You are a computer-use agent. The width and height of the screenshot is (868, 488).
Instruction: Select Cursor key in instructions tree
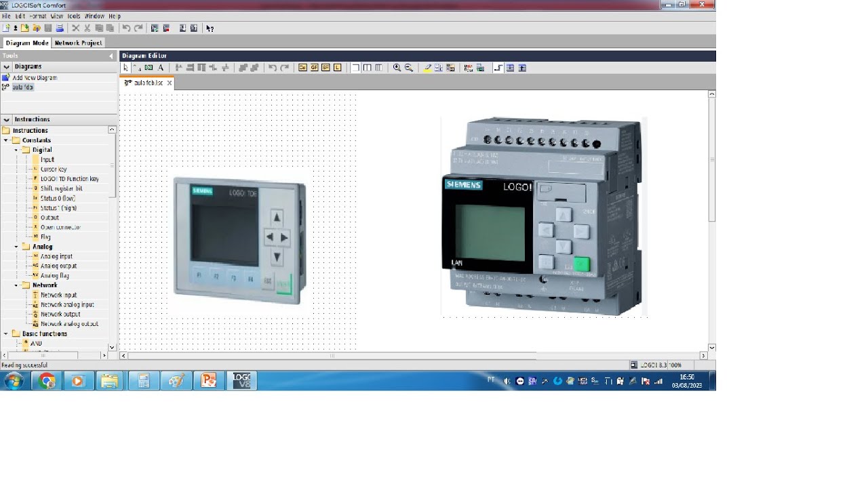(x=54, y=169)
